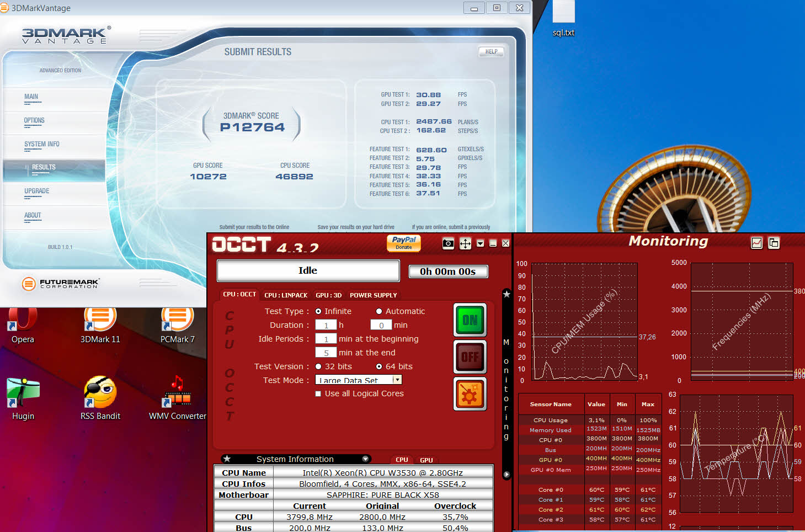Open OCCT settings with the orange gear icon
The image size is (805, 532).
point(470,394)
